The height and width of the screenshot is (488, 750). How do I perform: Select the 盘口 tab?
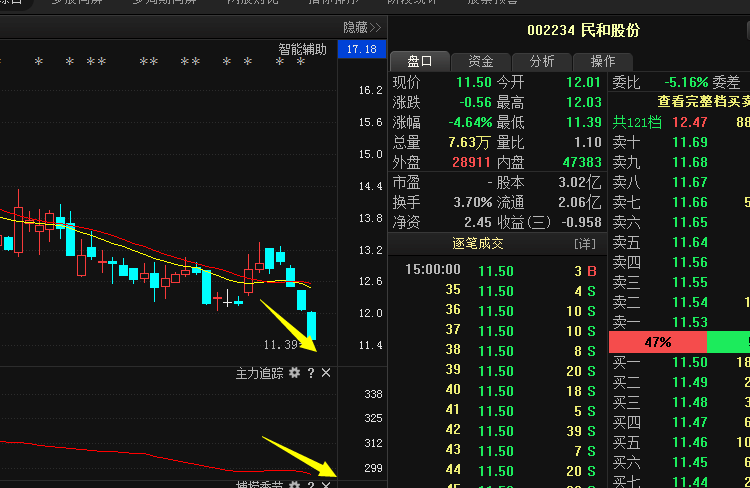tap(420, 61)
